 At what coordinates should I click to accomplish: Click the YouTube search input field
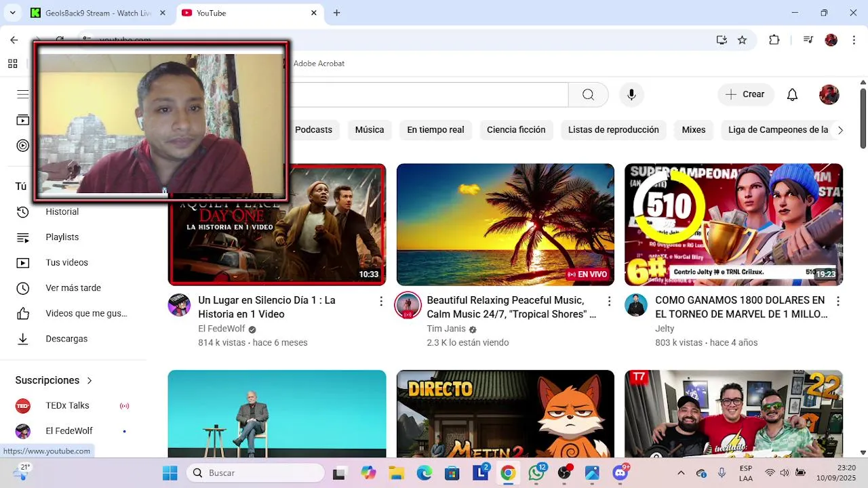[429, 95]
